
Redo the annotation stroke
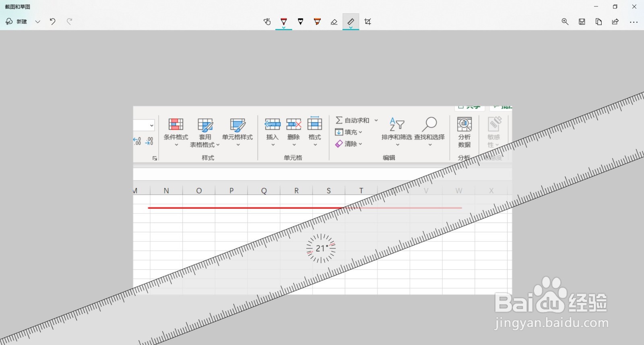(x=70, y=22)
